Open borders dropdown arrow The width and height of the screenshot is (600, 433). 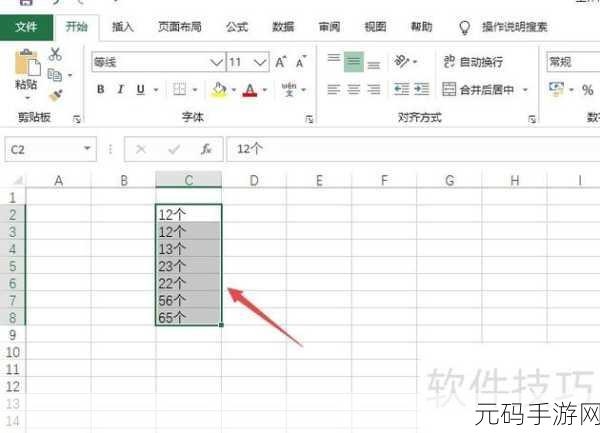click(195, 90)
